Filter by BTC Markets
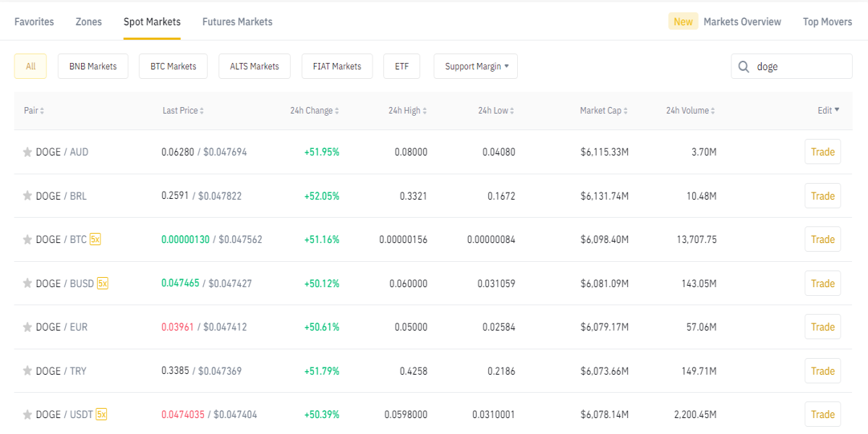The width and height of the screenshot is (868, 434). pos(173,67)
